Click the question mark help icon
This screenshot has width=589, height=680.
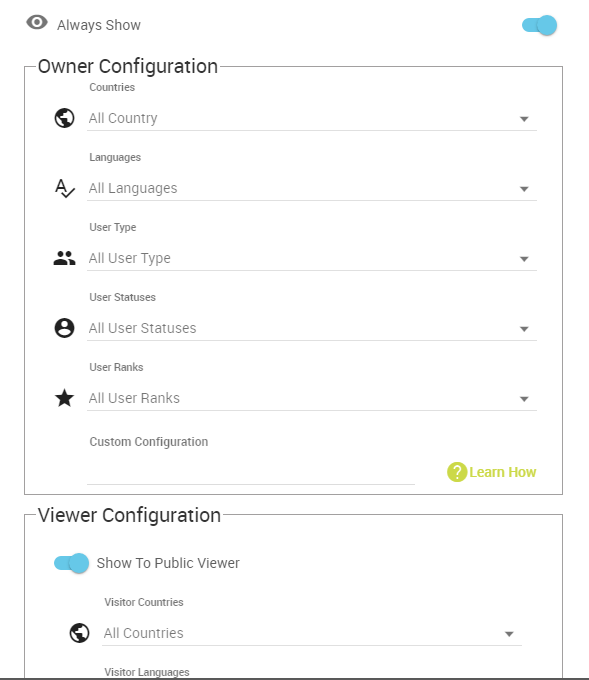tap(457, 472)
